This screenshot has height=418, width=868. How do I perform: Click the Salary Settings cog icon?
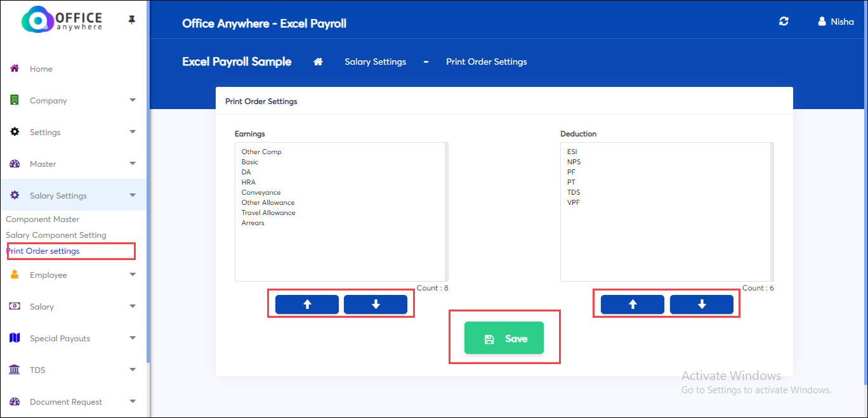[x=15, y=195]
